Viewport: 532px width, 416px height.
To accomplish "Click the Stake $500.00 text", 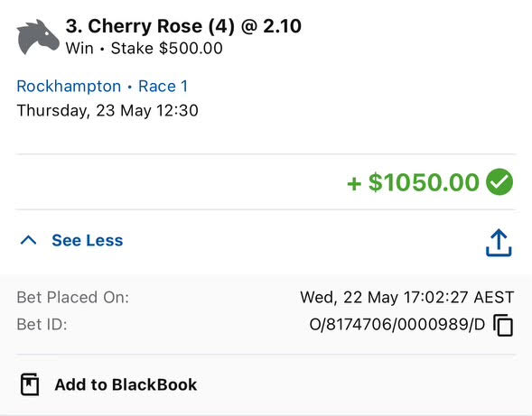I will [x=166, y=48].
